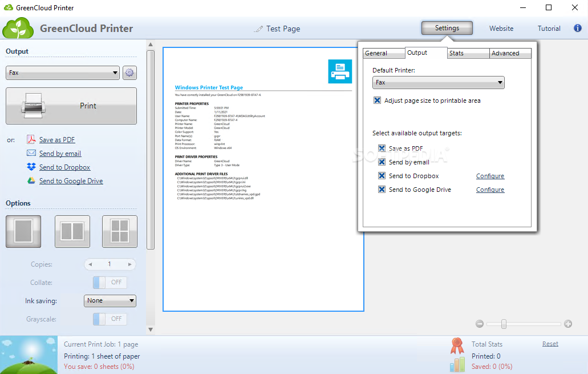Uncheck Send by email output target

pos(382,162)
